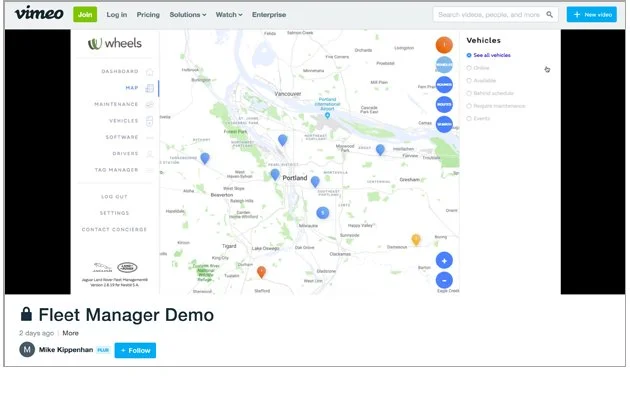Click the green Join button
This screenshot has width=630, height=400.
[x=85, y=14]
